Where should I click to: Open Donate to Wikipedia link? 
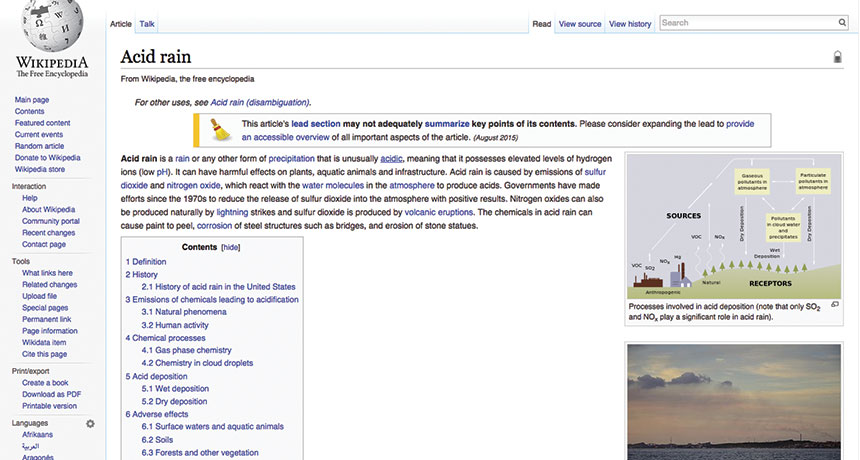[x=47, y=157]
